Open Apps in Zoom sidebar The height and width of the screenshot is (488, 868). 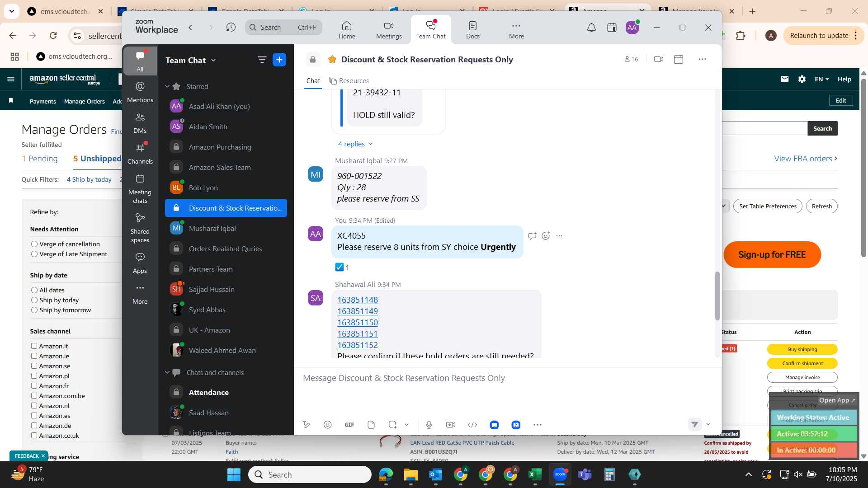pos(140,263)
